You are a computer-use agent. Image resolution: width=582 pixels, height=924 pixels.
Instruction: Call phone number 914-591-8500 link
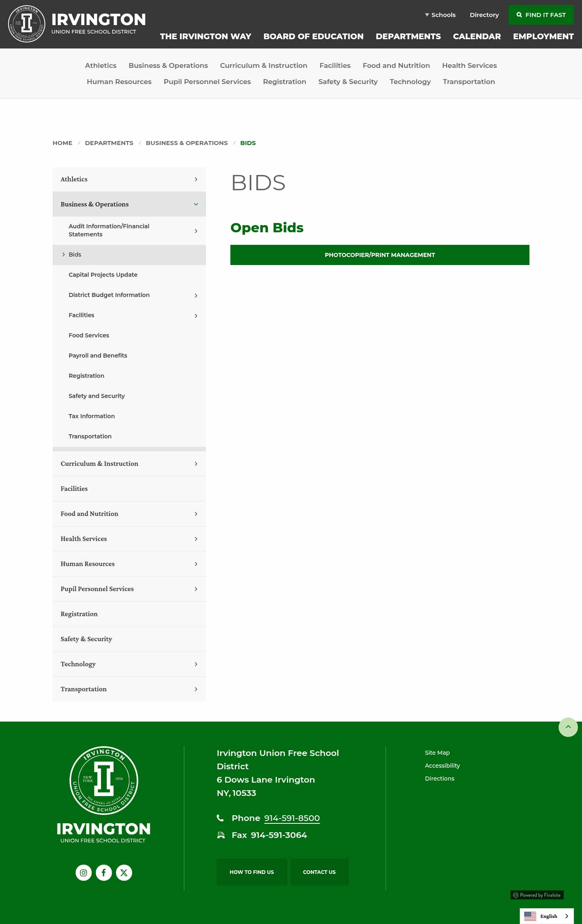[292, 818]
